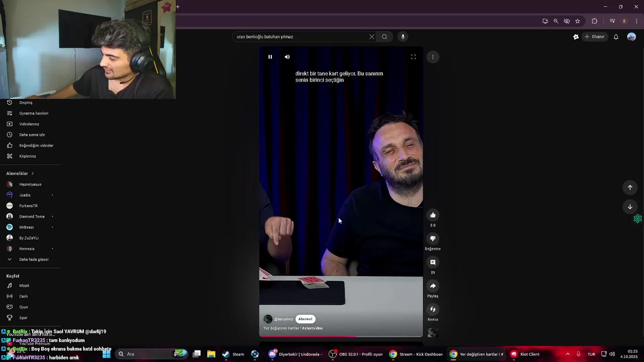Like the Shorts video
The image size is (644, 362).
point(433,215)
